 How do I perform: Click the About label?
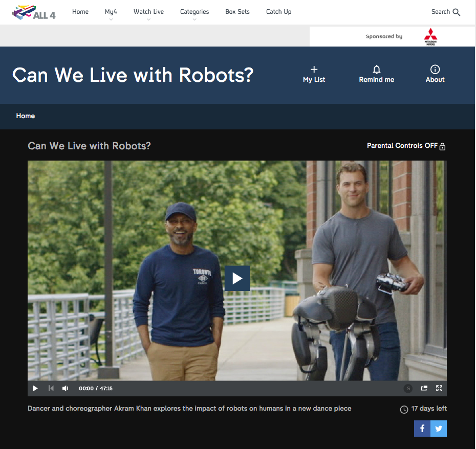coord(435,79)
